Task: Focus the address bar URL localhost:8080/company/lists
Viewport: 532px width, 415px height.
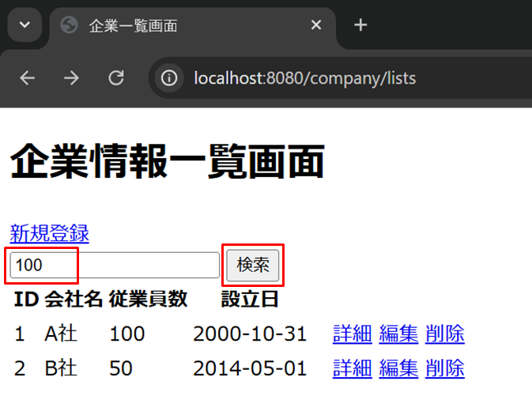Action: coord(304,78)
